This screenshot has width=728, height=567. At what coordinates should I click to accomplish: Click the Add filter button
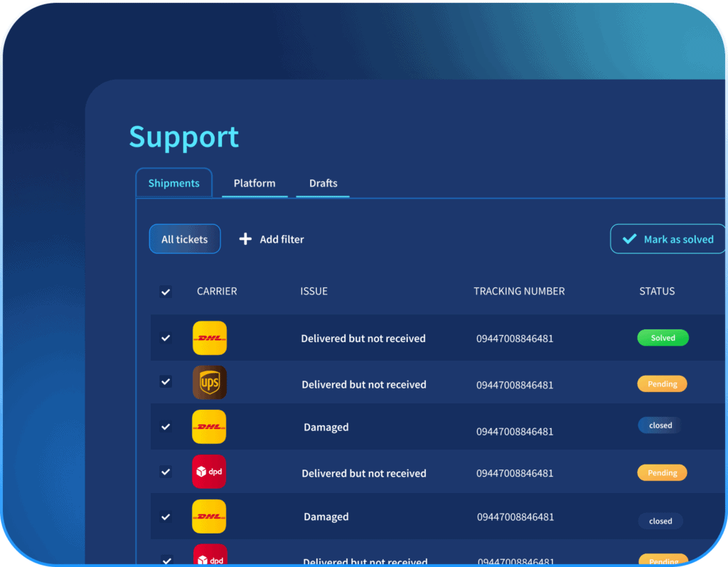pos(272,239)
